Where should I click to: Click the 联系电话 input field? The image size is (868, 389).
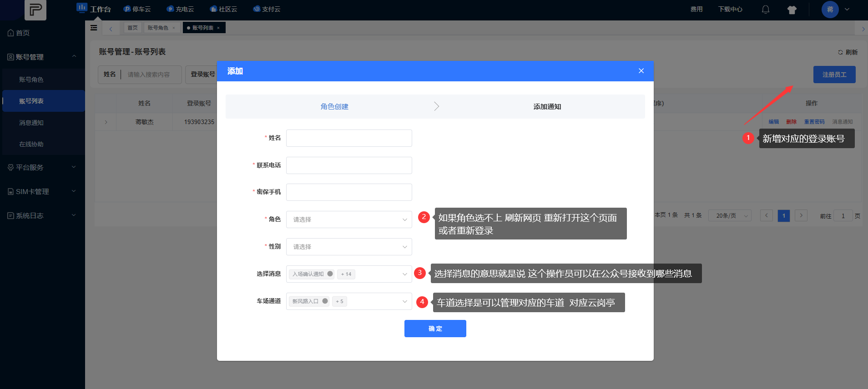point(349,165)
